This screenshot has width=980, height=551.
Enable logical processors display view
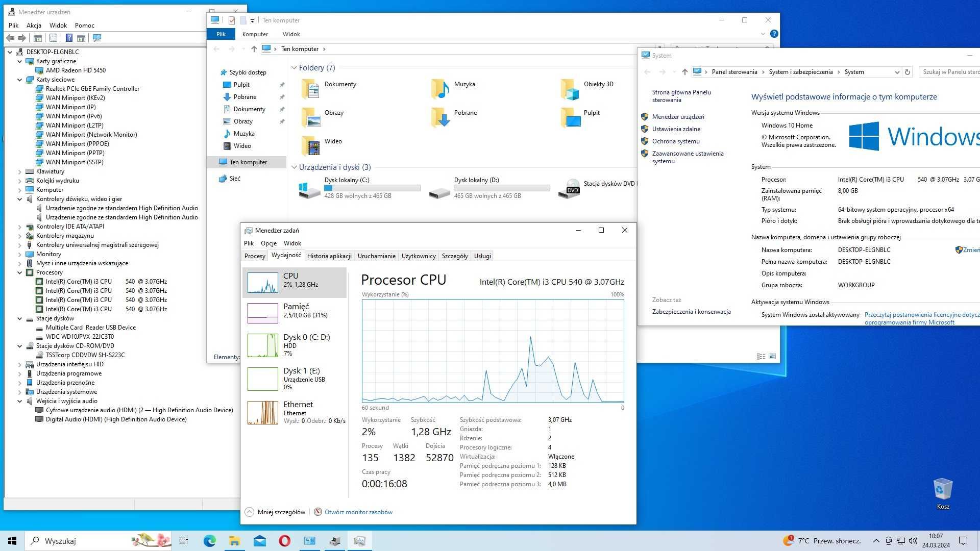click(492, 350)
